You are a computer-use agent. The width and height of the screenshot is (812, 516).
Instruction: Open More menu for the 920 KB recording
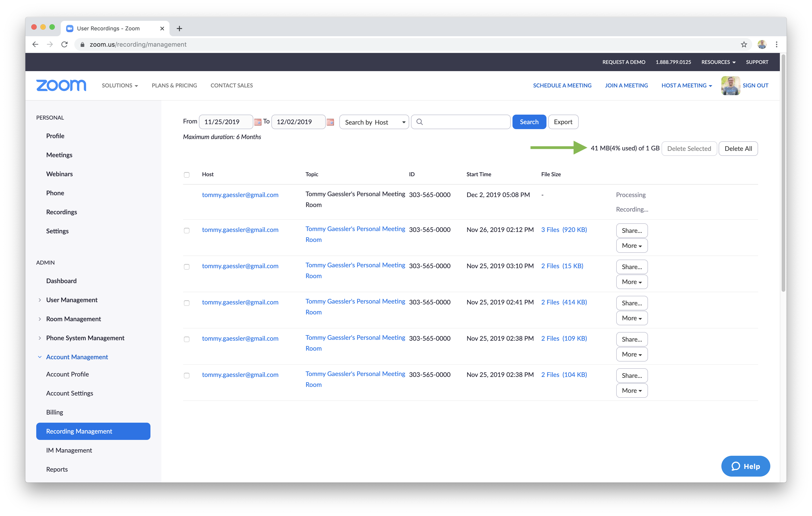631,246
